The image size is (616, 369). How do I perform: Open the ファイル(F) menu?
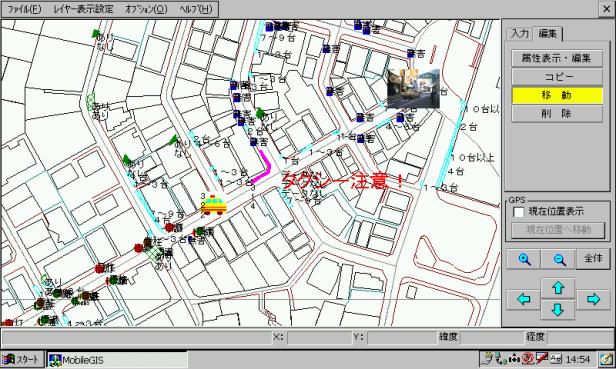(24, 9)
